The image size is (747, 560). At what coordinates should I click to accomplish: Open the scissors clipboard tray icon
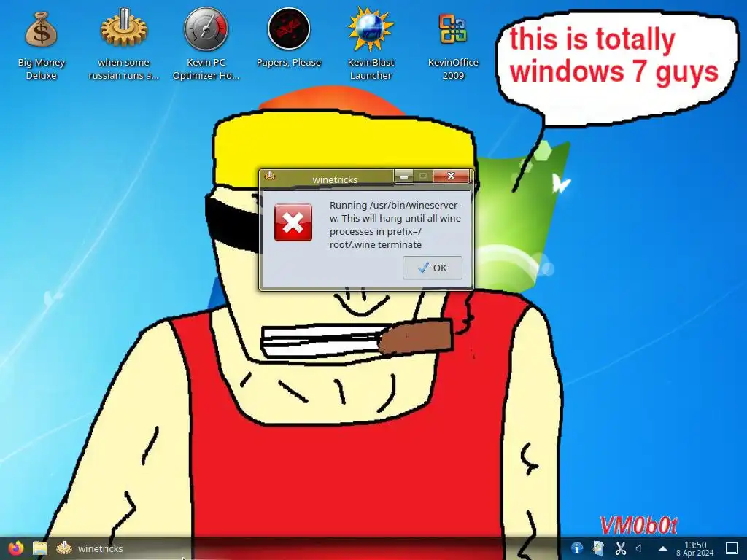[x=620, y=548]
